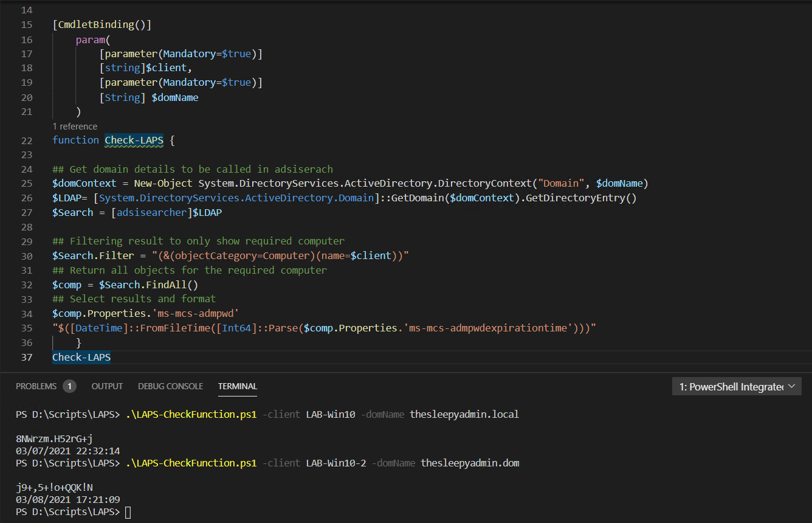Click line number 25 in the gutter

coord(26,182)
